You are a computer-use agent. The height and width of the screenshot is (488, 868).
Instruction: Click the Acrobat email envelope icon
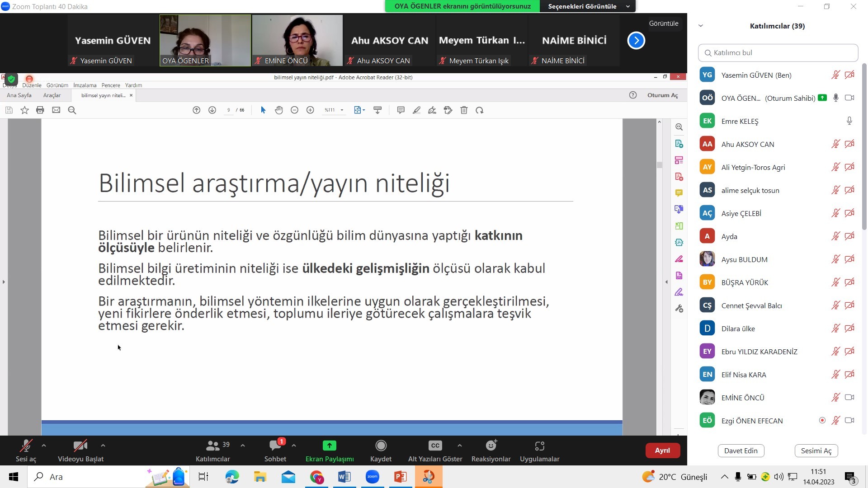pyautogui.click(x=56, y=110)
